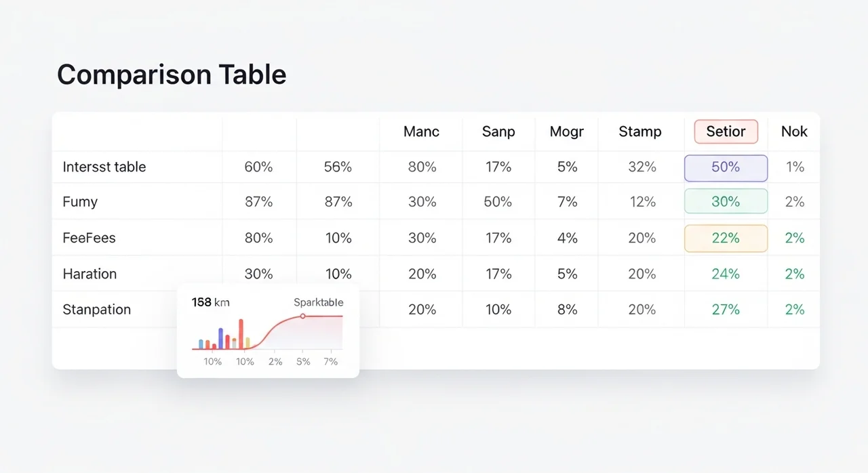The width and height of the screenshot is (868, 473).
Task: Click the FeeFees row label
Action: coord(89,238)
